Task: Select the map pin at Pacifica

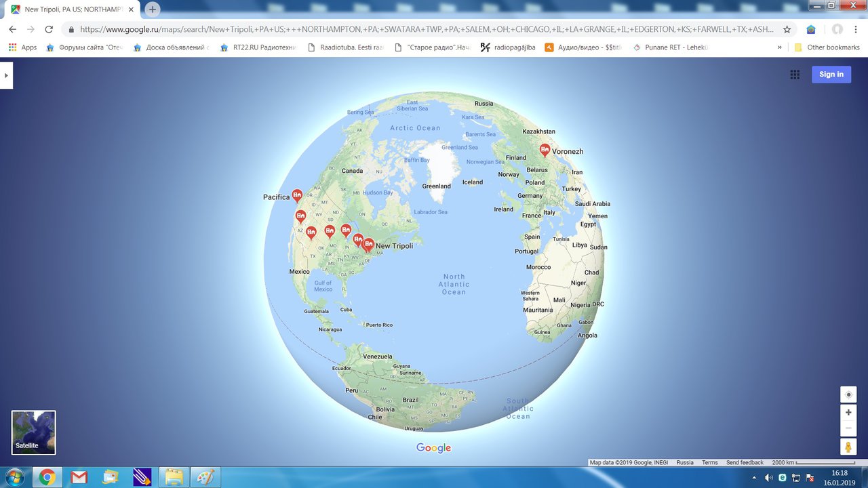Action: (x=296, y=195)
